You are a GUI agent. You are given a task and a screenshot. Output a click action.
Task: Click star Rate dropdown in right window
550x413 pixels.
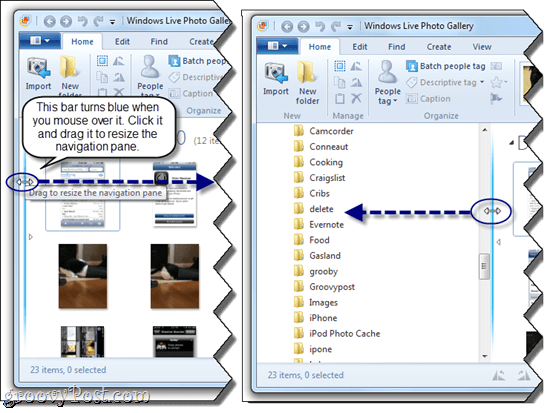click(499, 82)
